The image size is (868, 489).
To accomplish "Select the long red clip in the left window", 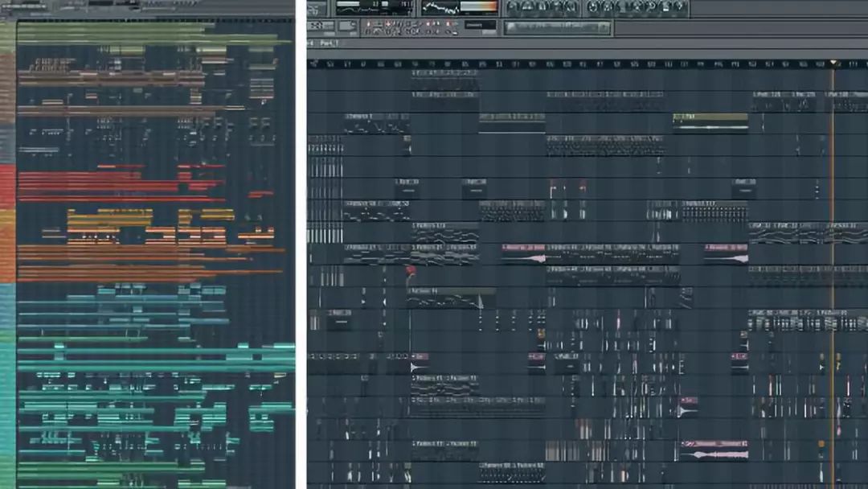I will (121, 199).
